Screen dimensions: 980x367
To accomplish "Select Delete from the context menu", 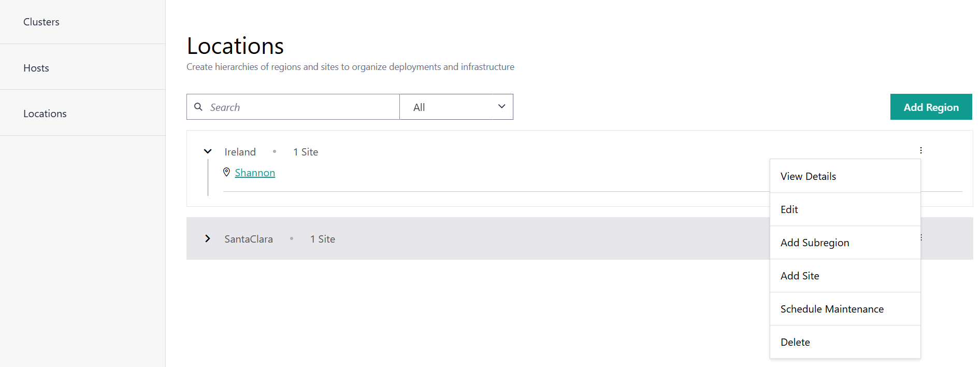I will point(795,342).
